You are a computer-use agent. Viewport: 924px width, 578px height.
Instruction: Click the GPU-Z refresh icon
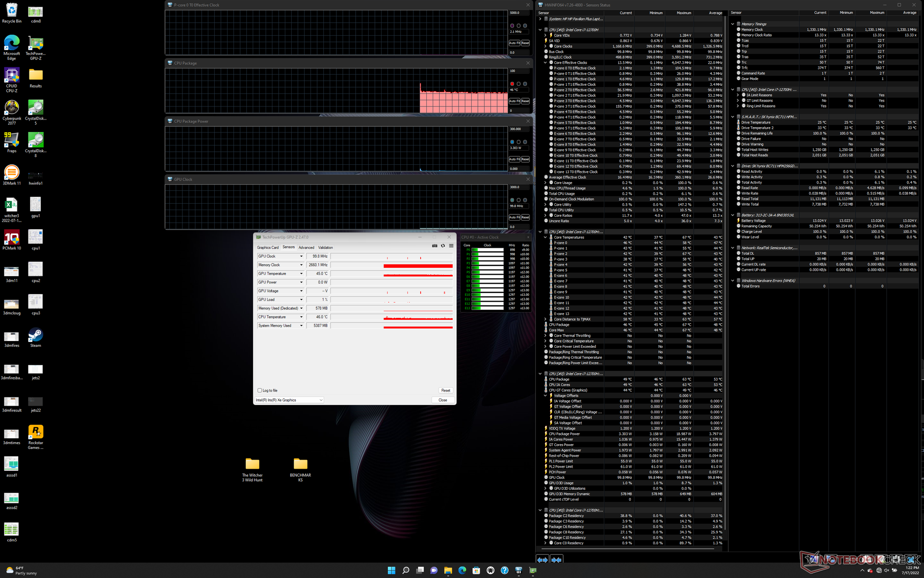[x=443, y=246]
